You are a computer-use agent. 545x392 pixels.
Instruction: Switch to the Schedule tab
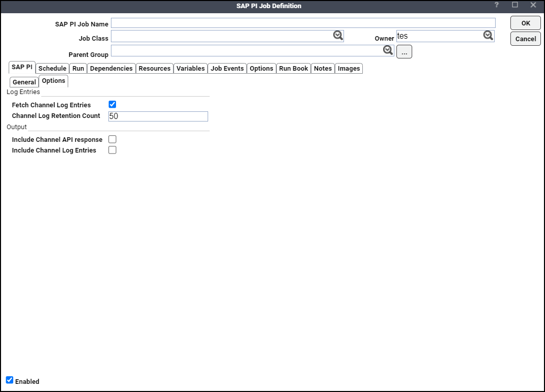[x=52, y=69]
